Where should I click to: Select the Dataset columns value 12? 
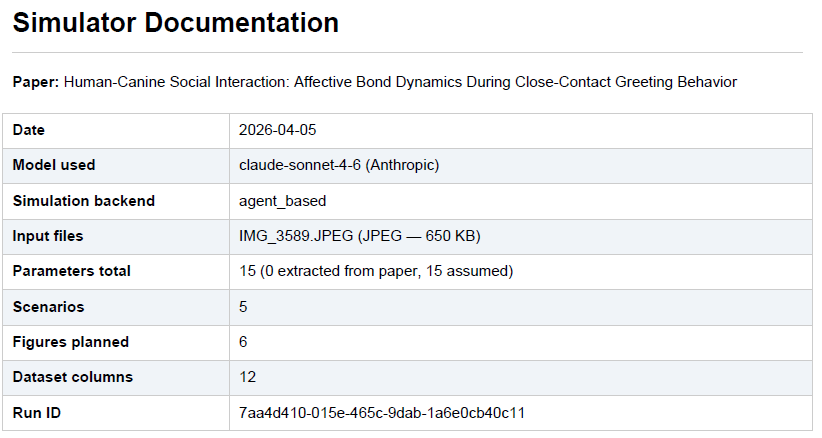pos(247,377)
